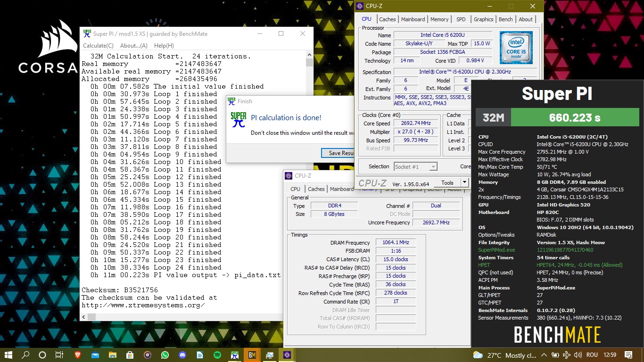Click the airplane mode tray icon
The image size is (644, 362).
coord(567,355)
